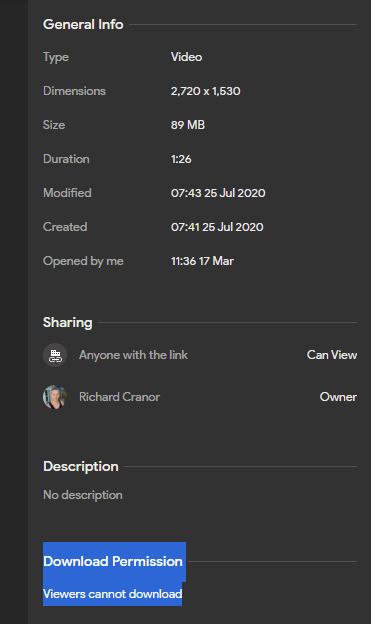
Task: Click the 11:36 17 Mar opened value
Action: 202,261
